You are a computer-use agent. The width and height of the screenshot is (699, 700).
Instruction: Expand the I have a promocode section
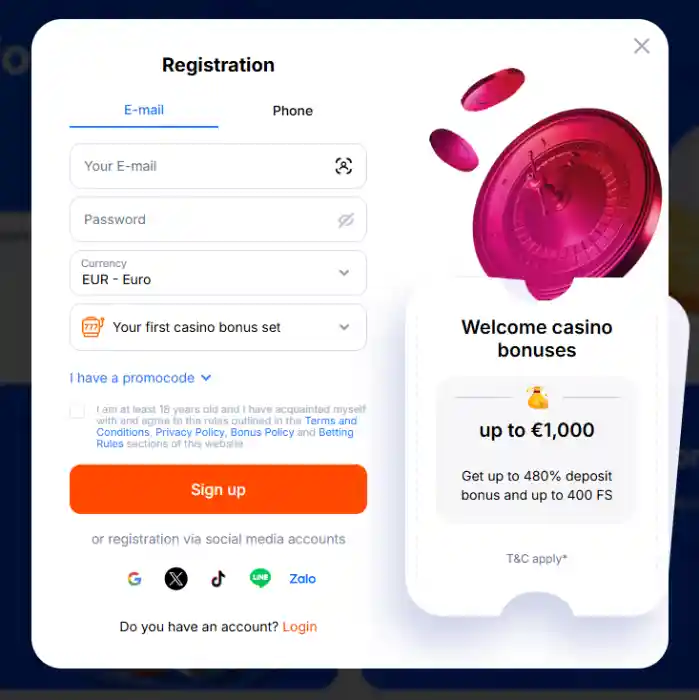[140, 378]
